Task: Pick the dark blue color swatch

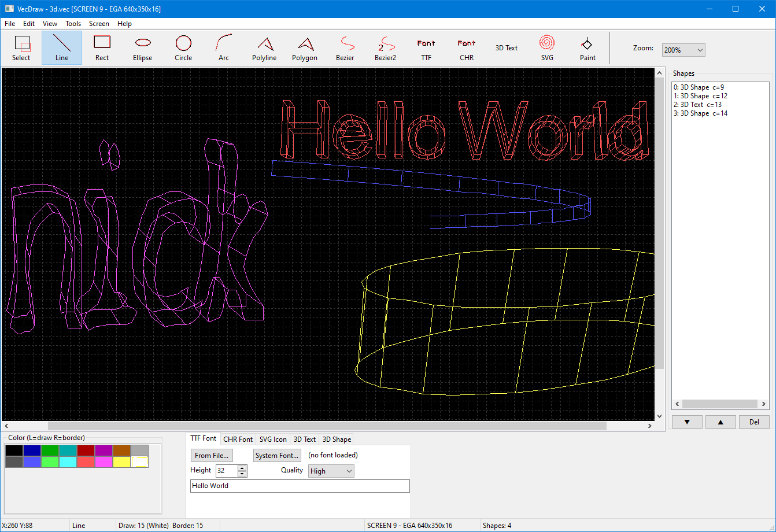Action: (32, 450)
